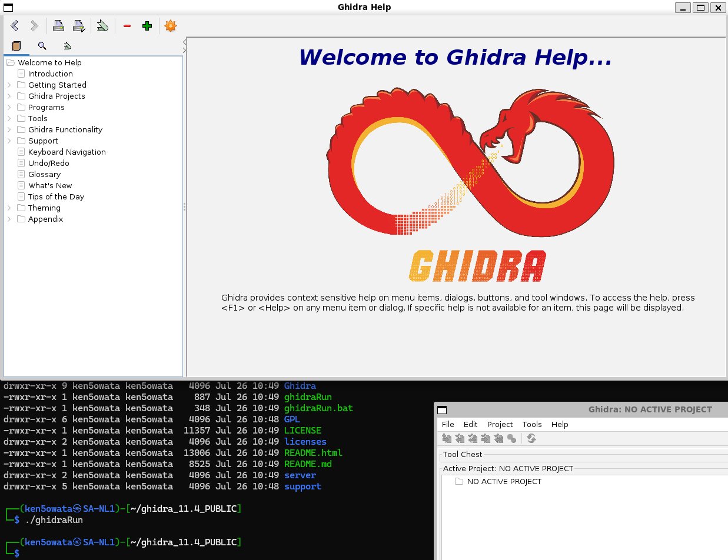
Task: Click the Welcome to Help open-folder icon
Action: pyautogui.click(x=11, y=62)
